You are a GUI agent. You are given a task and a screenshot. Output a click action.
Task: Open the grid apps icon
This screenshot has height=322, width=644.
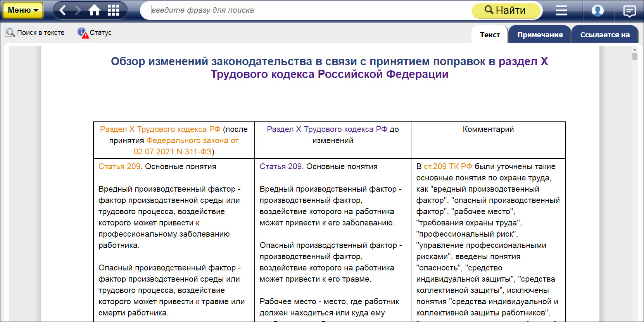[x=113, y=10]
